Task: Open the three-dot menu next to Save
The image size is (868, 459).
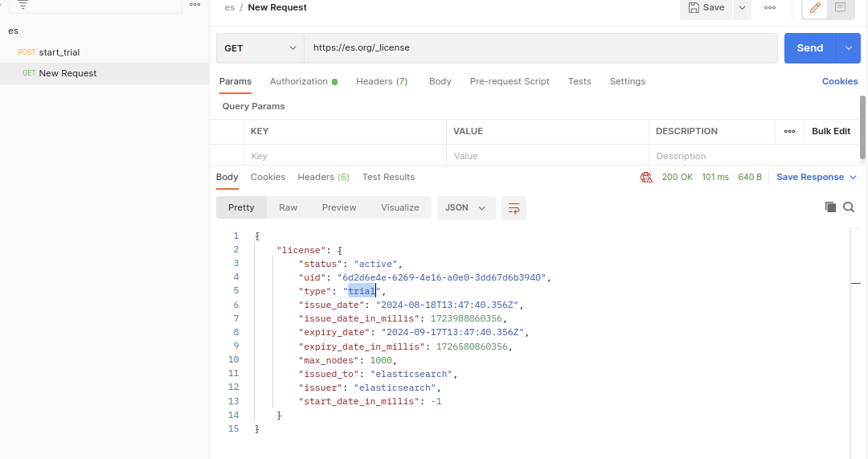Action: (x=770, y=8)
